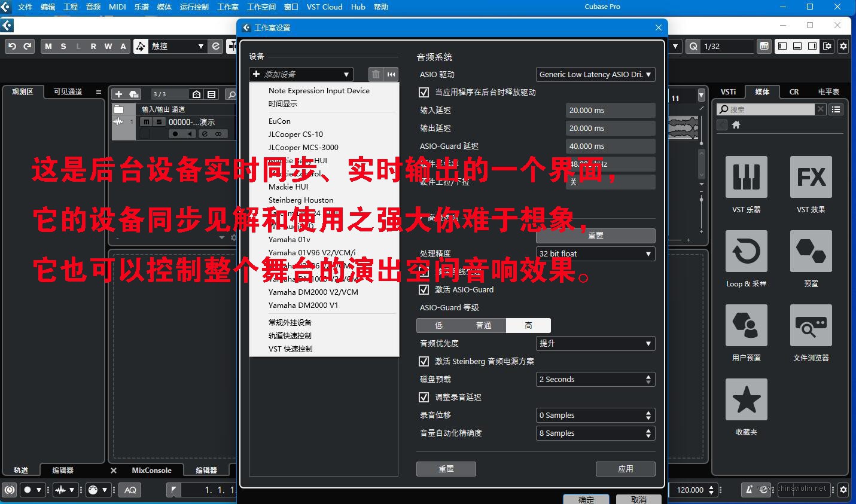Open the 音频优先度 提升 dropdown
The width and height of the screenshot is (856, 504).
(595, 343)
